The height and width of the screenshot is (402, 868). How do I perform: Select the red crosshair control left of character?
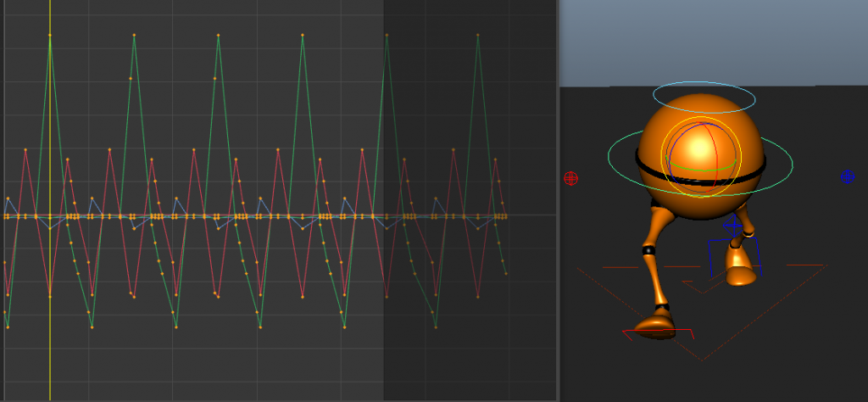click(x=570, y=178)
